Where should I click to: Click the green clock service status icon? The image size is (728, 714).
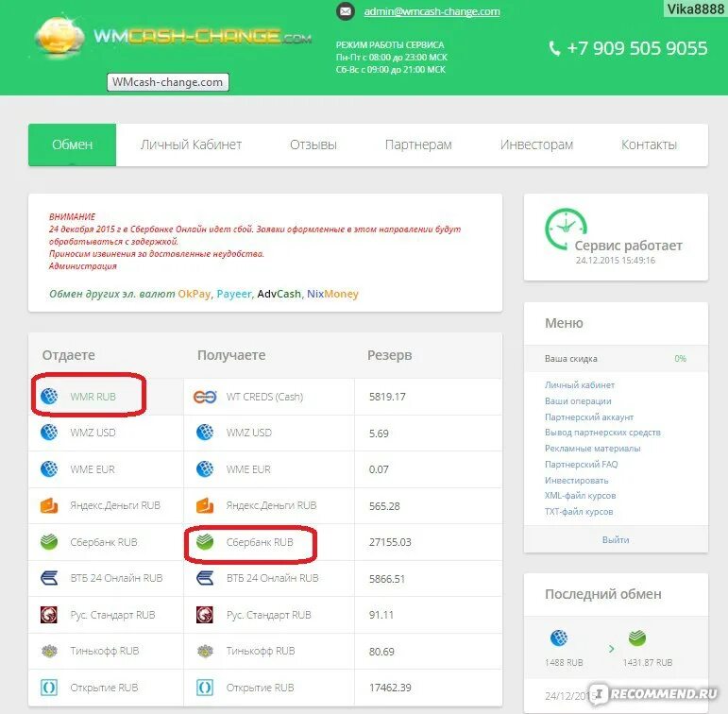tap(566, 229)
